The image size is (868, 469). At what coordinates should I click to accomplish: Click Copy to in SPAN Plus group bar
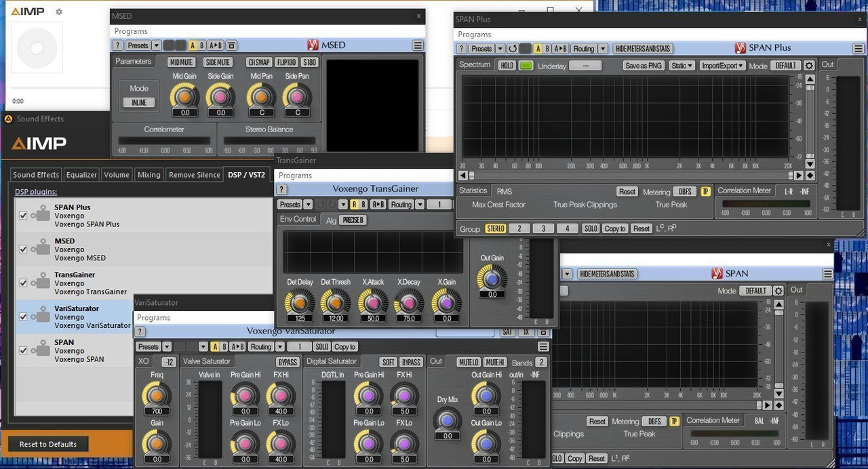click(615, 228)
